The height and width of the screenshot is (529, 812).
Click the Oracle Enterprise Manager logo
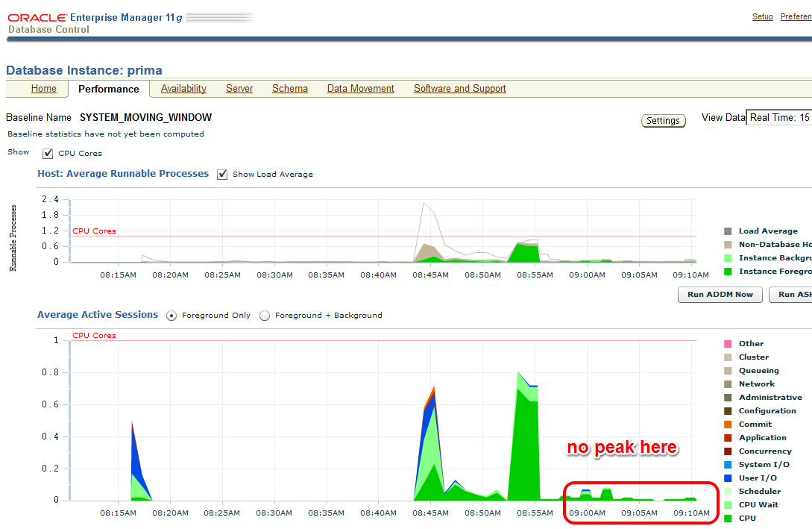pyautogui.click(x=95, y=18)
